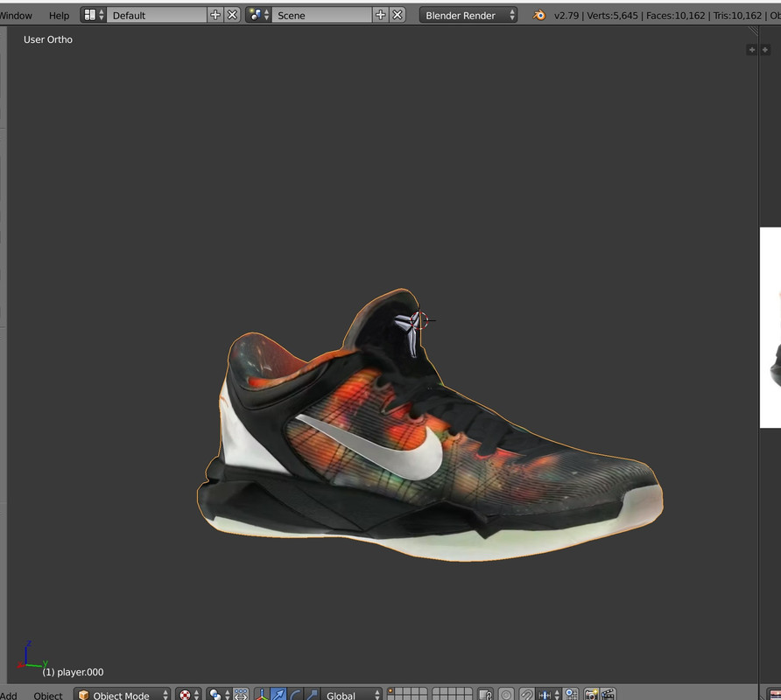Click the Scene name field
The width and height of the screenshot is (781, 700).
pos(321,15)
